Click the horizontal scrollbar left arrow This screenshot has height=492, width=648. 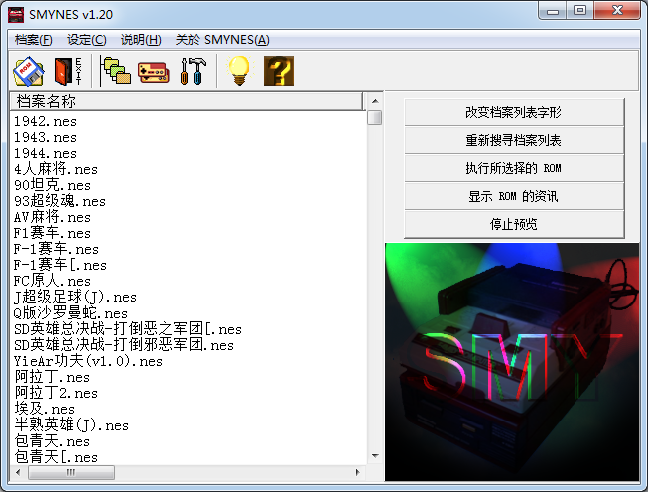pyautogui.click(x=18, y=472)
